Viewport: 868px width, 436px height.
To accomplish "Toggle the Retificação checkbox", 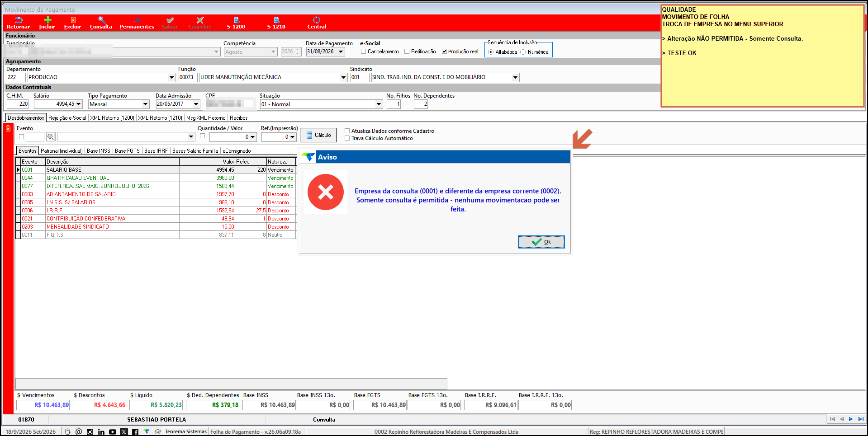I will pos(407,52).
